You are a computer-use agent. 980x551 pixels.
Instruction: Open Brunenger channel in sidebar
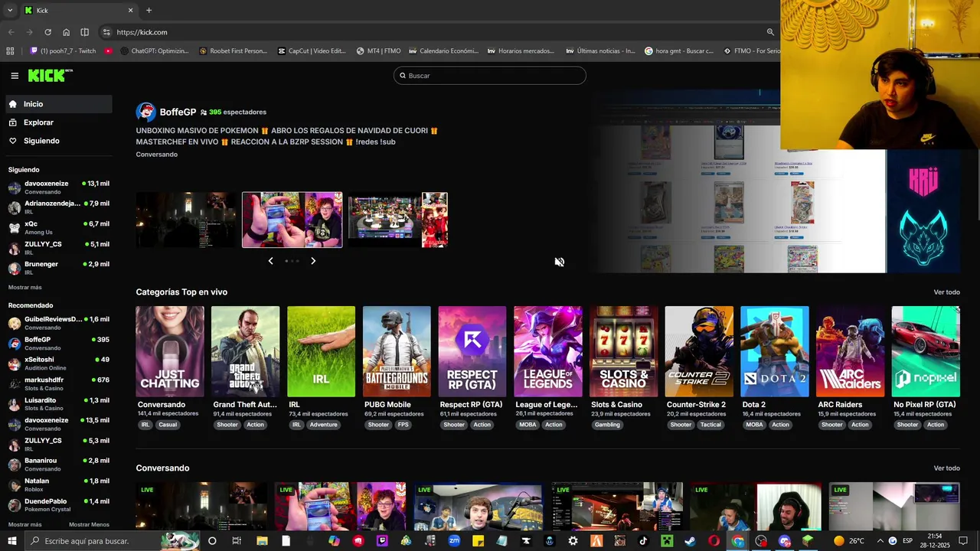58,268
